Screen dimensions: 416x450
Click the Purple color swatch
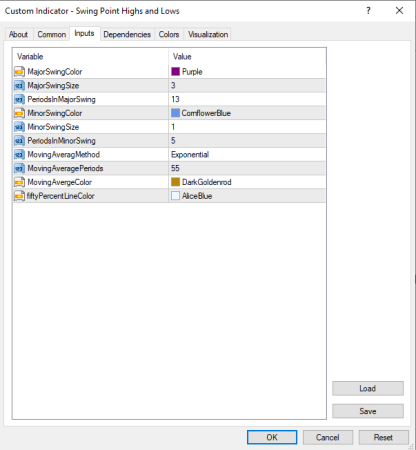pyautogui.click(x=175, y=72)
